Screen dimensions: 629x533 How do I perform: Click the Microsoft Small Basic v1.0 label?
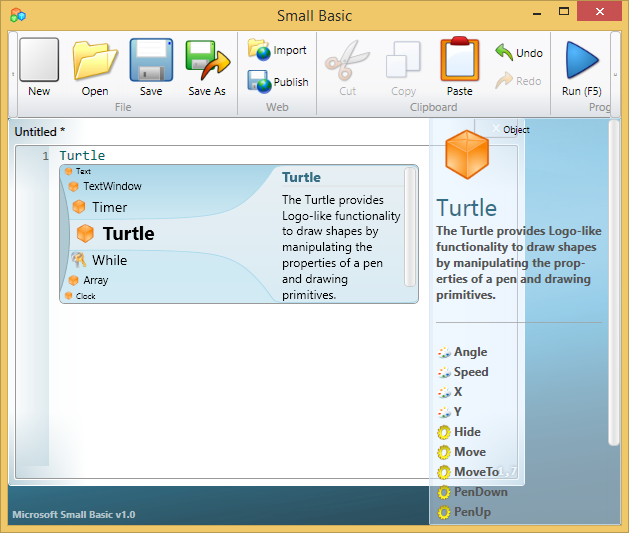click(x=74, y=515)
